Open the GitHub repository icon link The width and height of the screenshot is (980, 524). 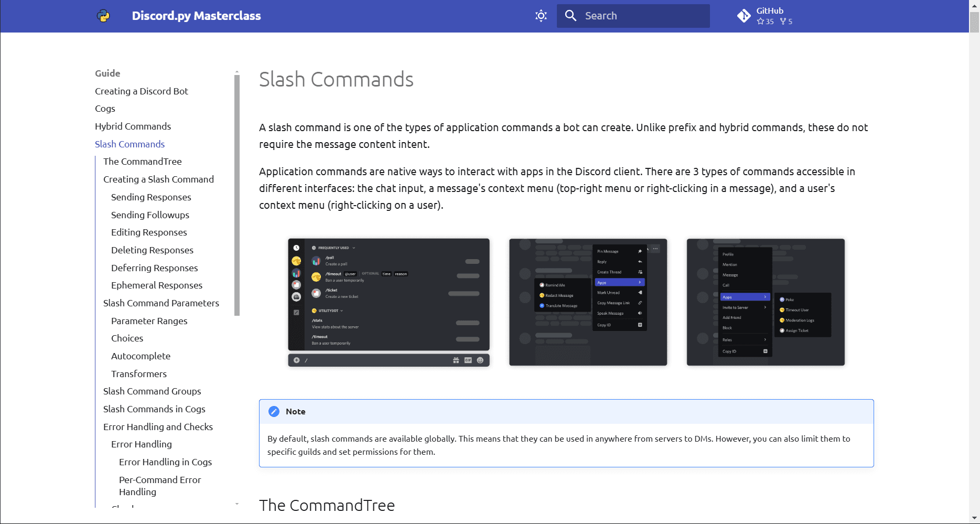(x=744, y=16)
